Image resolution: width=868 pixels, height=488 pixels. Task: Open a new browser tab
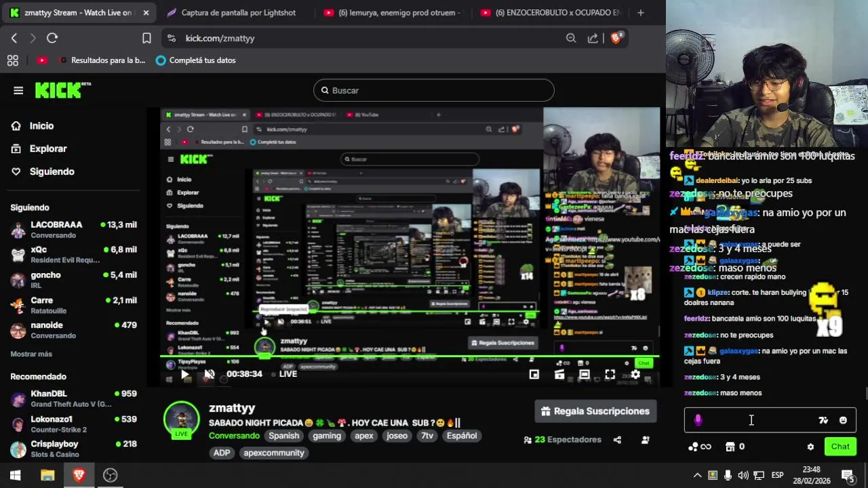(x=641, y=12)
